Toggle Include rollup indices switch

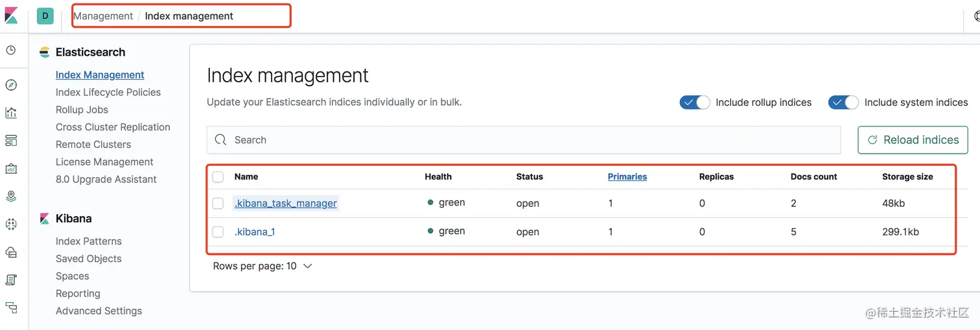[x=695, y=102]
